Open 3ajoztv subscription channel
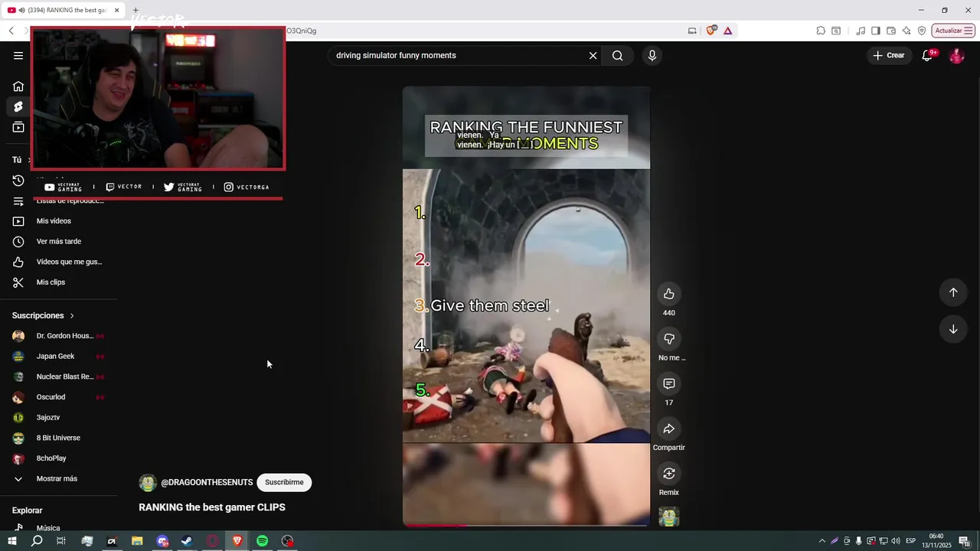 point(50,418)
